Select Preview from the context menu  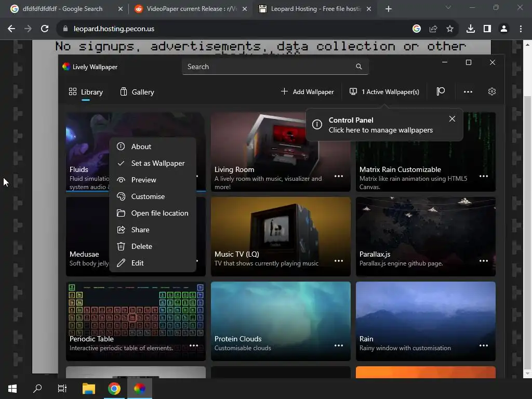tap(153, 180)
